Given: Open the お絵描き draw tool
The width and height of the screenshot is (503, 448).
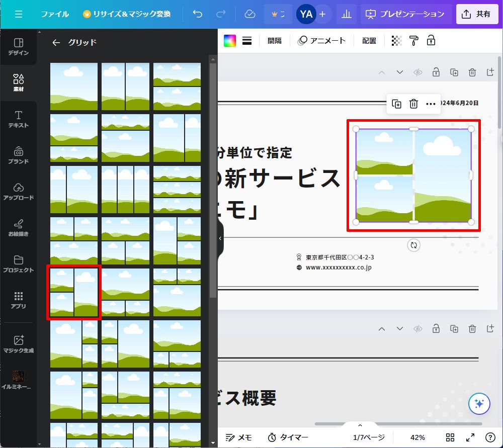Looking at the screenshot, I should tap(18, 228).
